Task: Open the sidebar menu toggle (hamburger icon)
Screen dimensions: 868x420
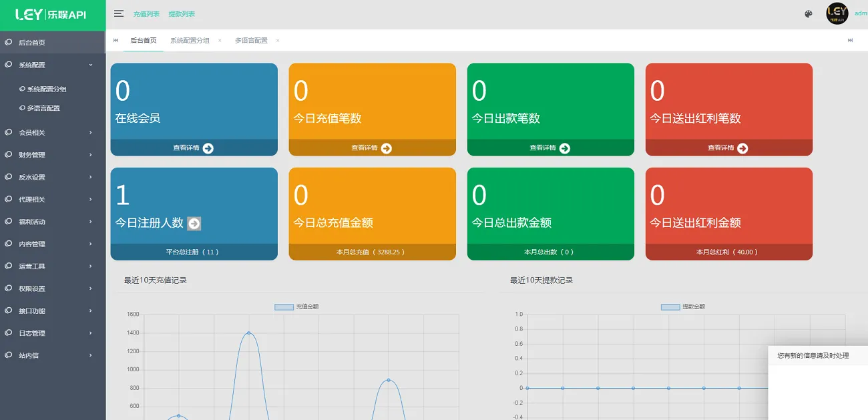Action: [119, 13]
